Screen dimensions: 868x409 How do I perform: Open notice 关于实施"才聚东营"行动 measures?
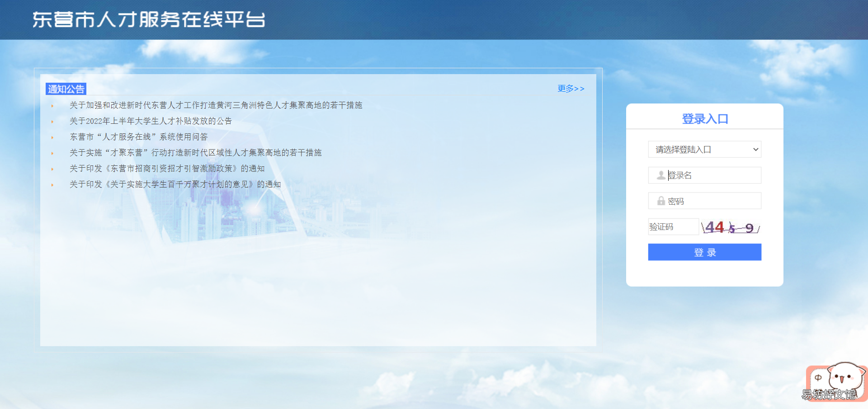(195, 153)
